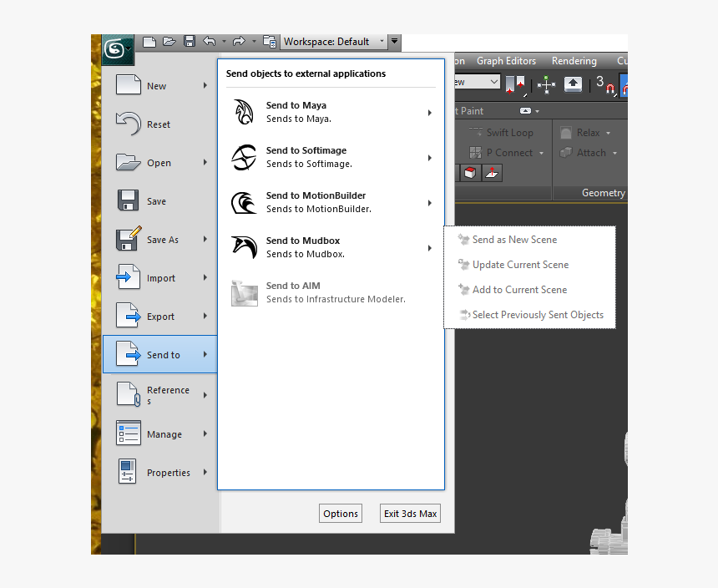The width and height of the screenshot is (718, 588).
Task: Expand the Send to MotionBuilder submenu arrow
Action: 429,203
